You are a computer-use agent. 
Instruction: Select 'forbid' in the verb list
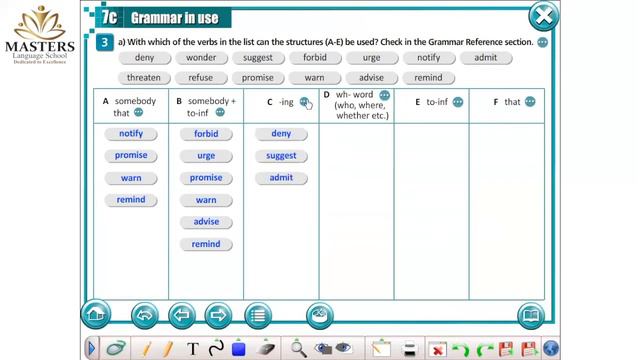tap(315, 58)
